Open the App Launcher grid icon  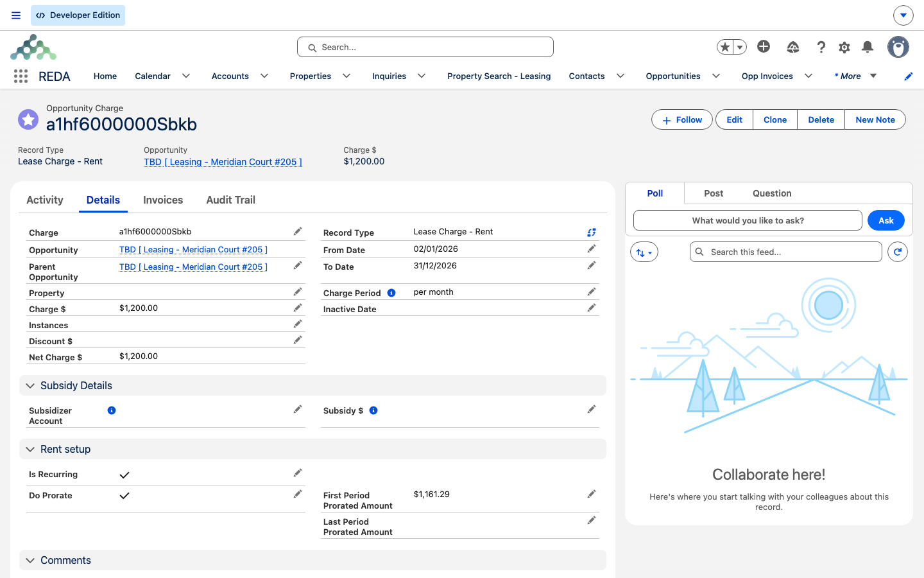click(x=21, y=76)
